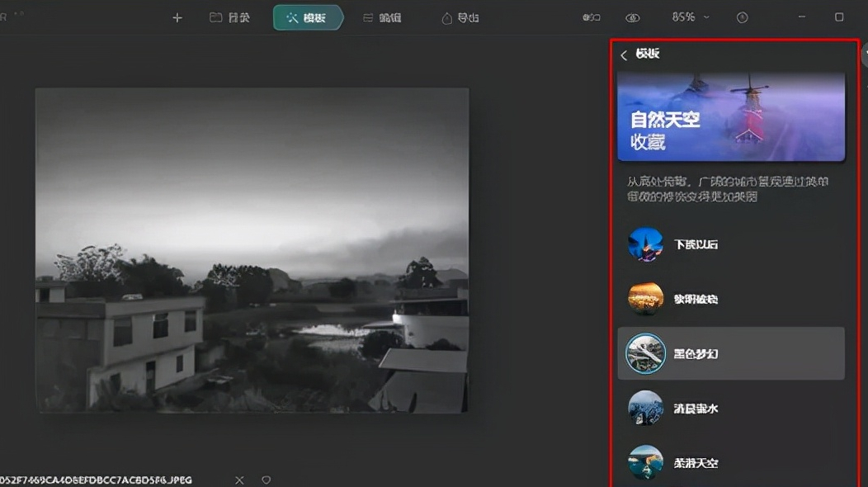Toggle the eye icon to preview the original photo

click(x=632, y=17)
